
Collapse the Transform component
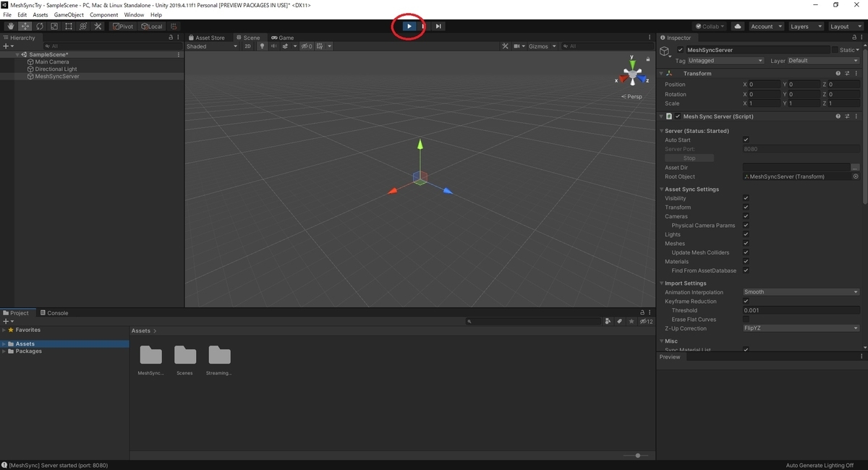tap(662, 73)
